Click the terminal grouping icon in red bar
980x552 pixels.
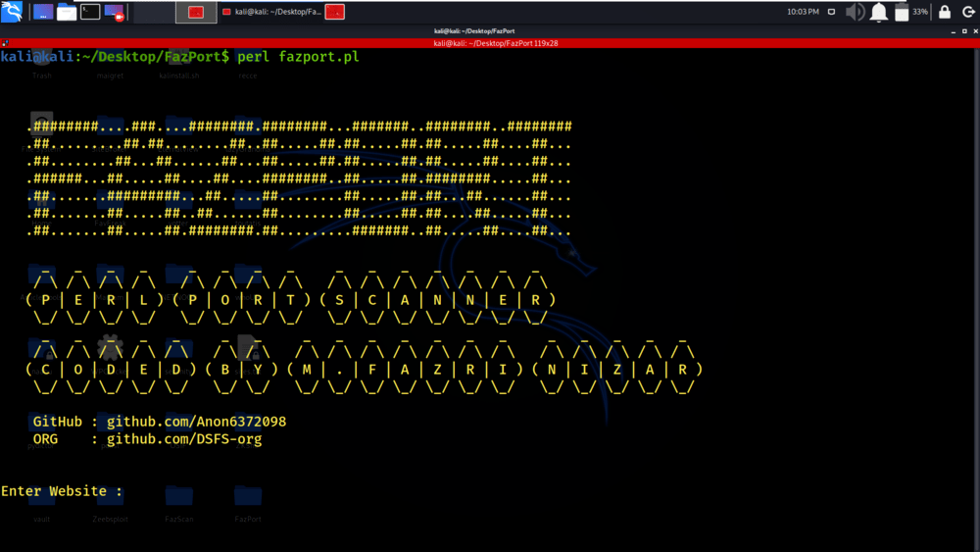tap(5, 43)
